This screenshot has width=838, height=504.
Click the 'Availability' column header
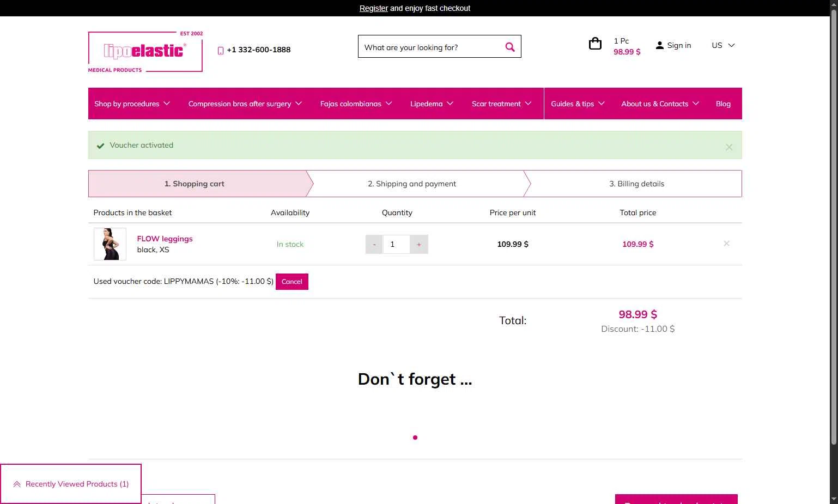tap(290, 212)
